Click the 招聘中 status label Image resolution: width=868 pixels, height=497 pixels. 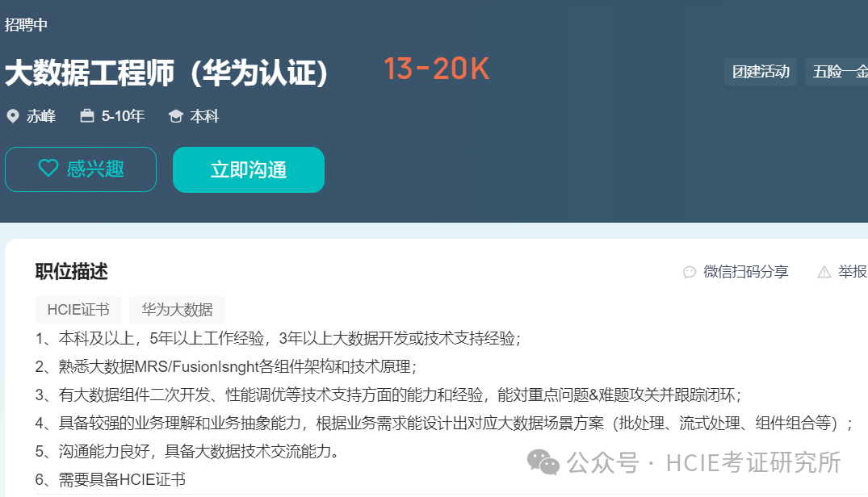(26, 25)
